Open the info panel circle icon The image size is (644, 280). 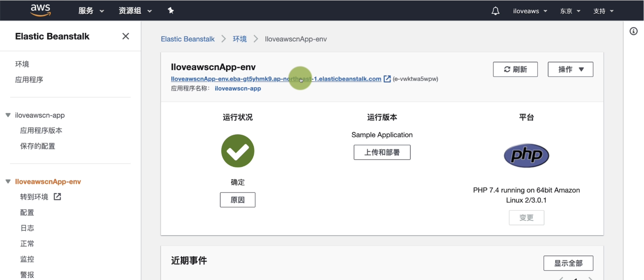click(633, 31)
